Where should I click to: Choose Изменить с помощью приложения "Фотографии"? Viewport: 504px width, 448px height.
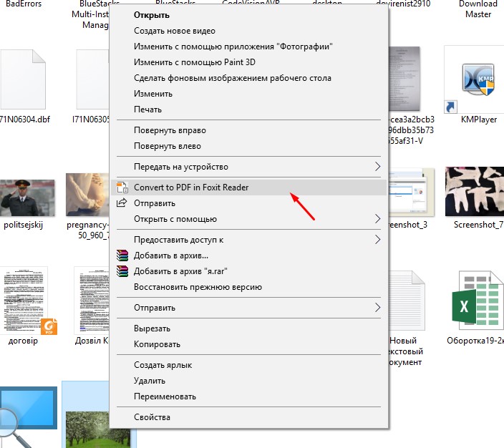click(x=248, y=47)
